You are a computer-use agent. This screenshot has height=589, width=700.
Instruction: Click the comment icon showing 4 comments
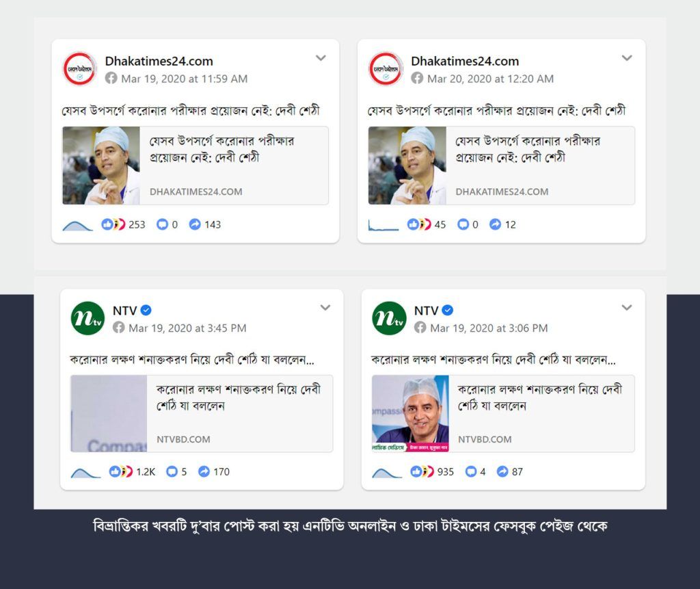[x=470, y=471]
